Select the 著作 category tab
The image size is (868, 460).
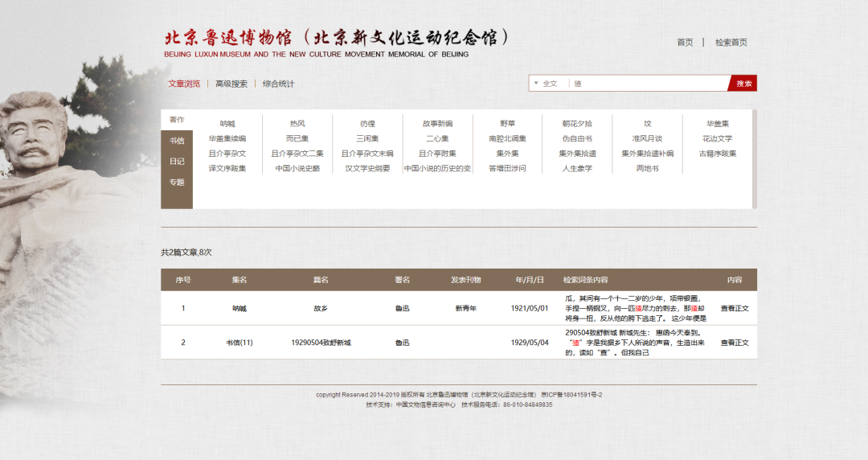(x=177, y=120)
